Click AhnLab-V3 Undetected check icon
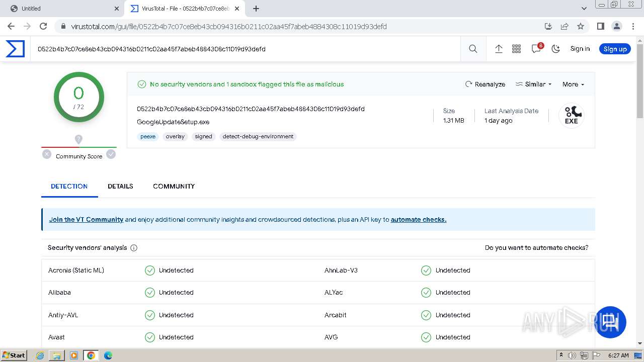 [426, 270]
